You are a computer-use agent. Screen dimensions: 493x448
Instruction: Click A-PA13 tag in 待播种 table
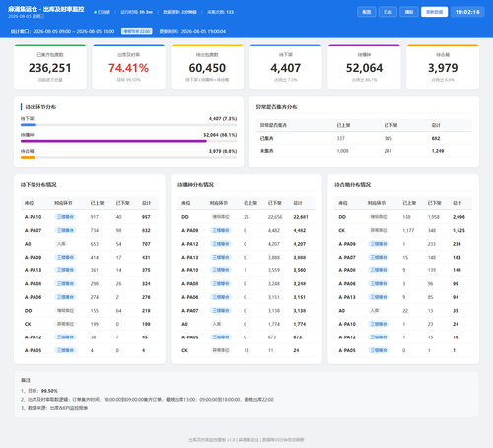tap(221, 258)
